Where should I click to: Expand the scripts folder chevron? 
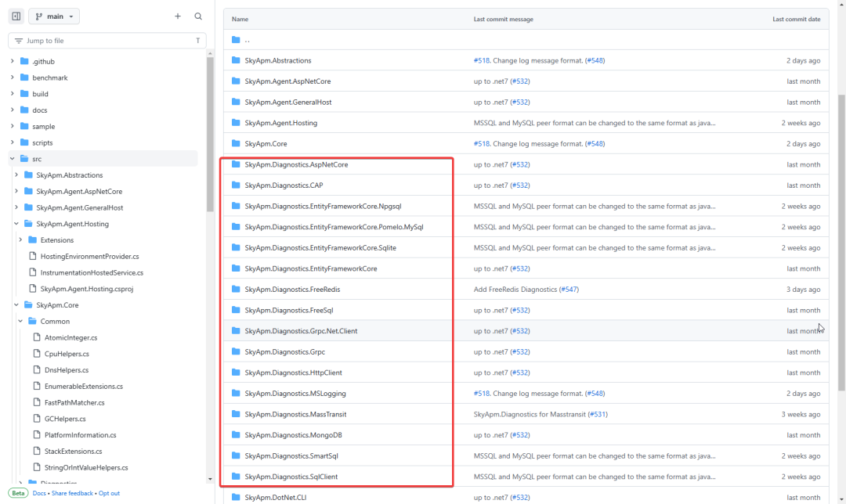(x=13, y=142)
